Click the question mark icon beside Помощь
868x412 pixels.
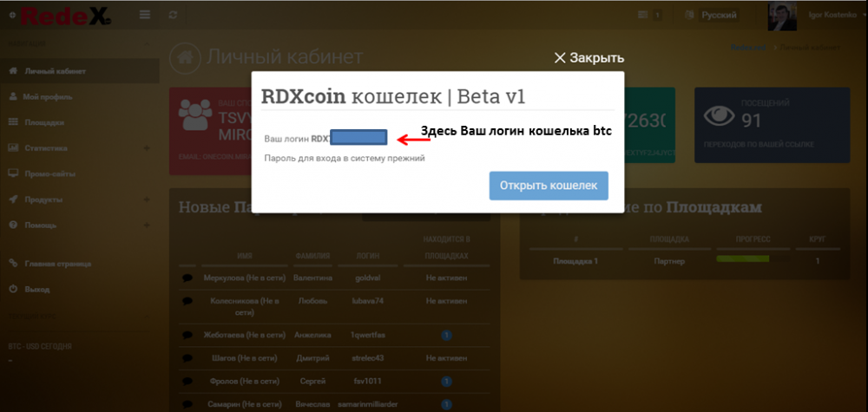pyautogui.click(x=13, y=226)
